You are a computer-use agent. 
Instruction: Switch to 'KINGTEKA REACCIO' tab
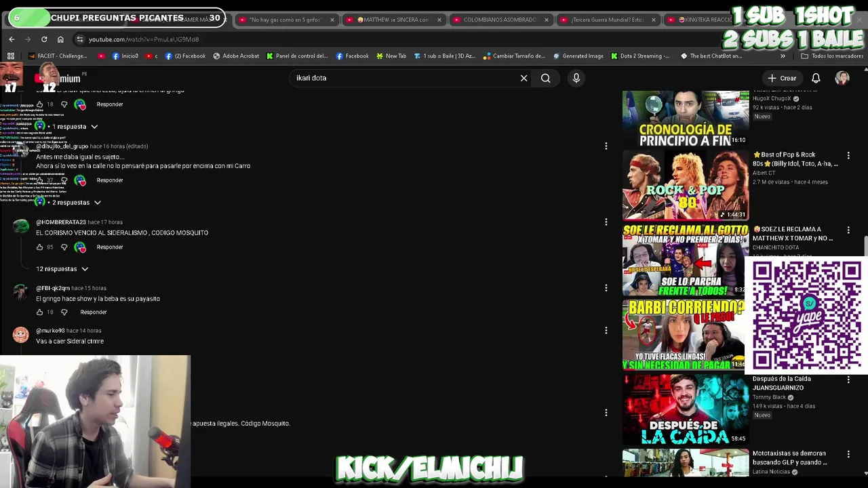pos(698,20)
